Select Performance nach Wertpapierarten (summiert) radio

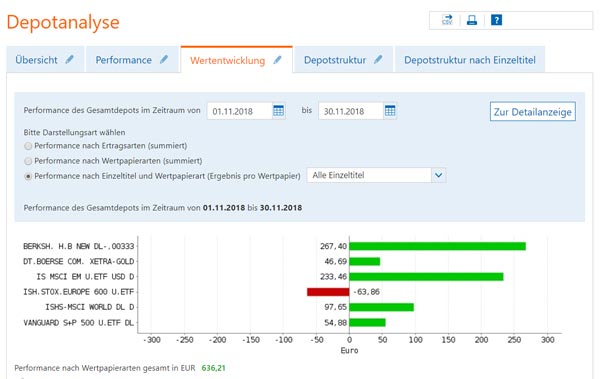28,161
